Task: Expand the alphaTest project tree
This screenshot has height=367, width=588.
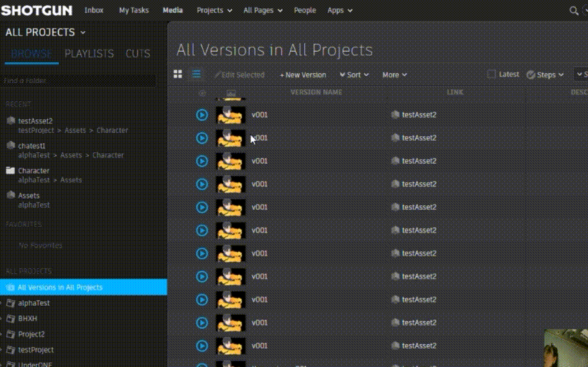Action: click(2, 303)
